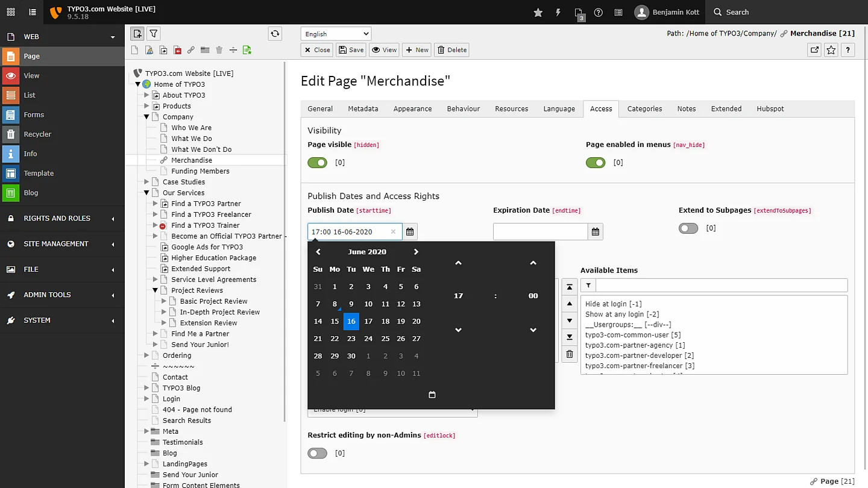Enable Extend to Subpages toggle
This screenshot has height=488, width=868.
[x=688, y=228]
